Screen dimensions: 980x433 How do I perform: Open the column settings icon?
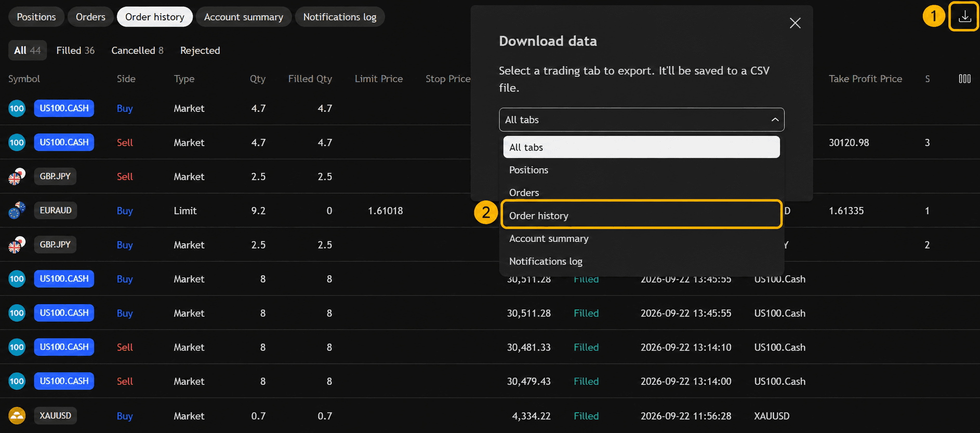964,79
